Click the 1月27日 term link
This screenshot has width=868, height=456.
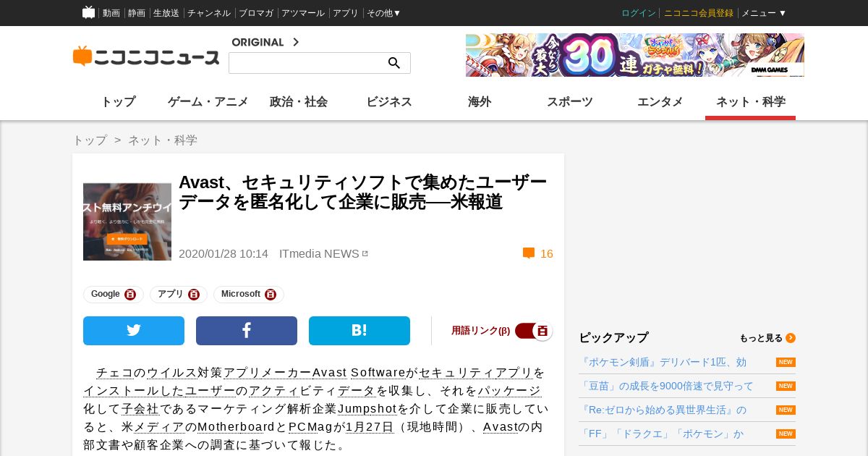pyautogui.click(x=370, y=427)
